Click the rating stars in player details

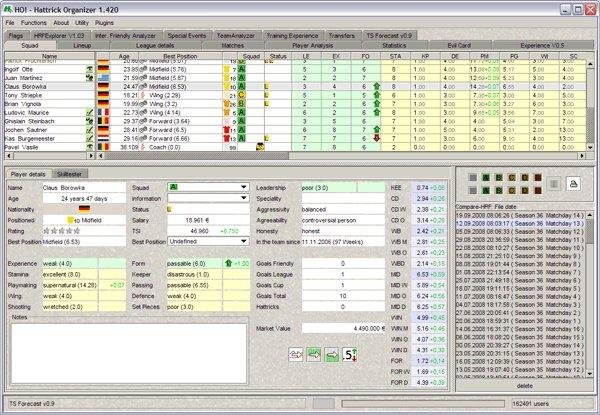(x=62, y=231)
